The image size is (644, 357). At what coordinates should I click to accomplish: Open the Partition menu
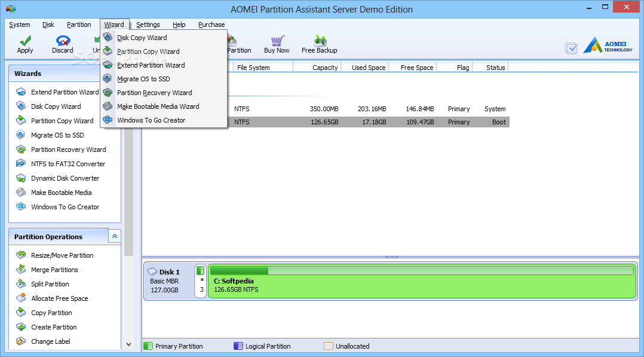click(x=79, y=25)
